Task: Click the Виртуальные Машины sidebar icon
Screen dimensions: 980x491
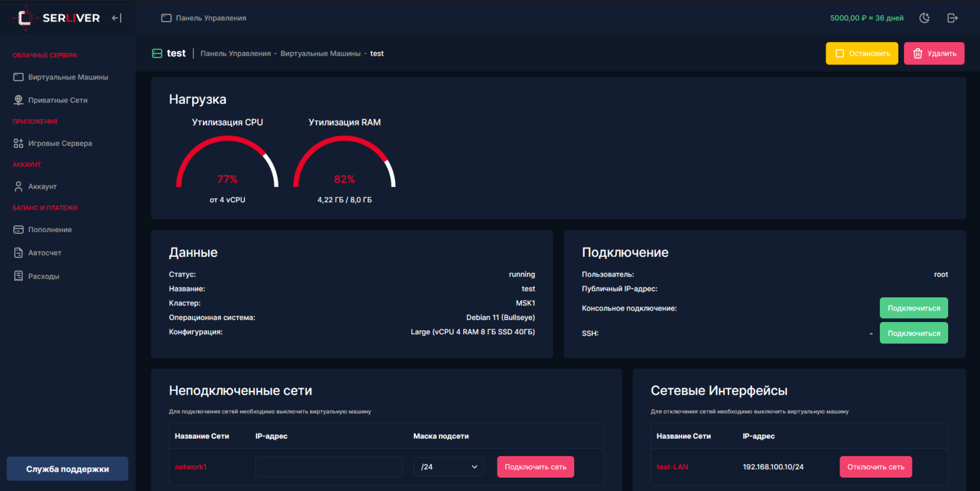Action: (18, 77)
